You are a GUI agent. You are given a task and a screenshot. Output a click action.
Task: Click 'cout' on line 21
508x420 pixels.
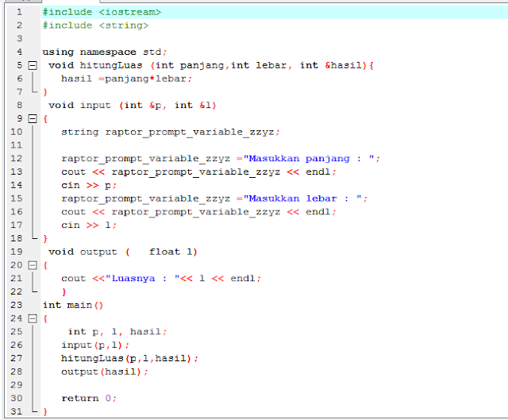73,279
